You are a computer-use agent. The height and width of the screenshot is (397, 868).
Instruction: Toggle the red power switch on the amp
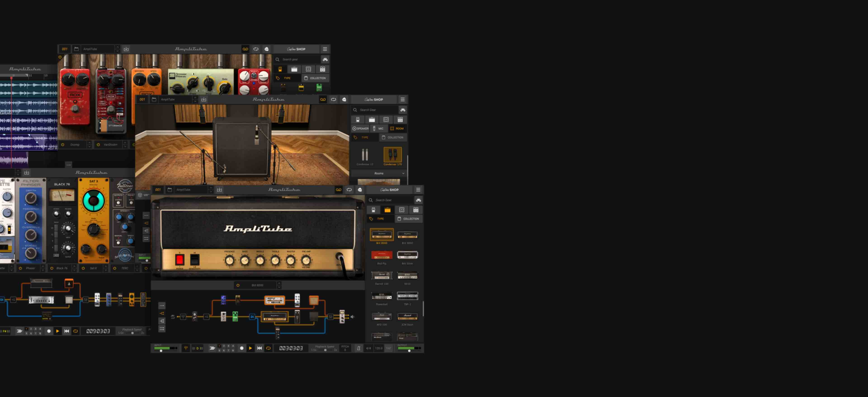pyautogui.click(x=180, y=260)
